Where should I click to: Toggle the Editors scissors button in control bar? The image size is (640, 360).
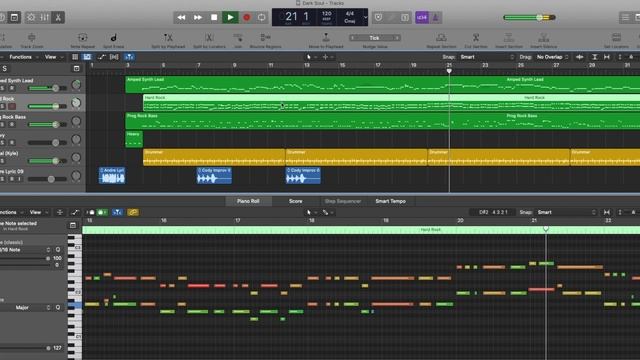(x=58, y=18)
